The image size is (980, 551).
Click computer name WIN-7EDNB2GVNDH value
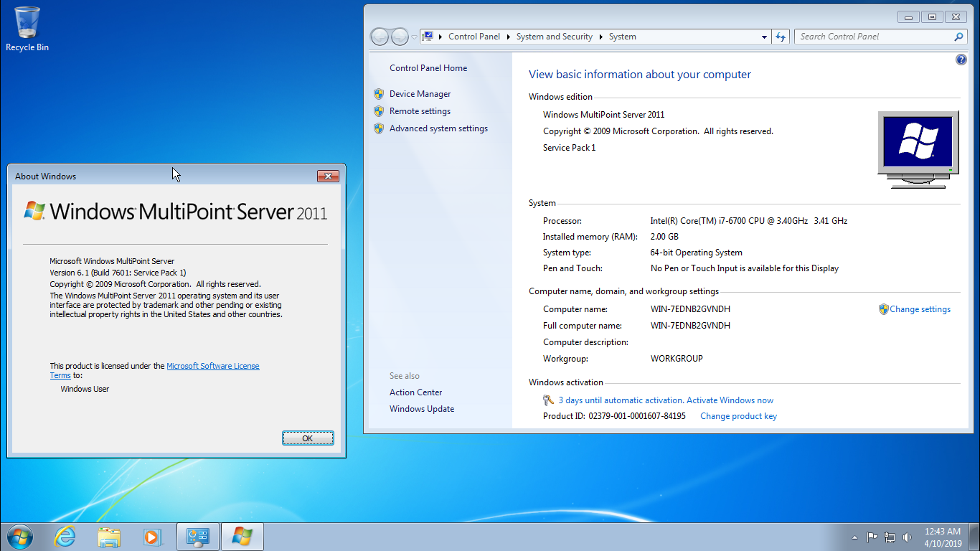[690, 309]
